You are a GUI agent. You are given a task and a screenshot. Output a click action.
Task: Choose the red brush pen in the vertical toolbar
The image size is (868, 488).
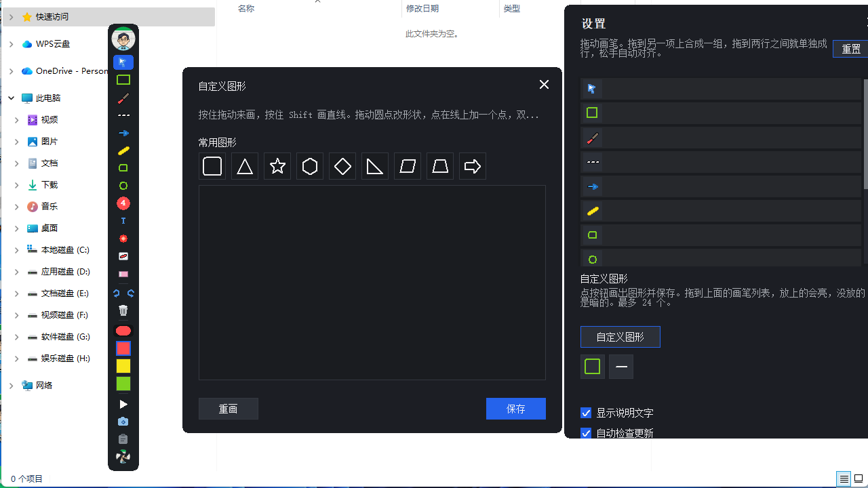tap(123, 98)
